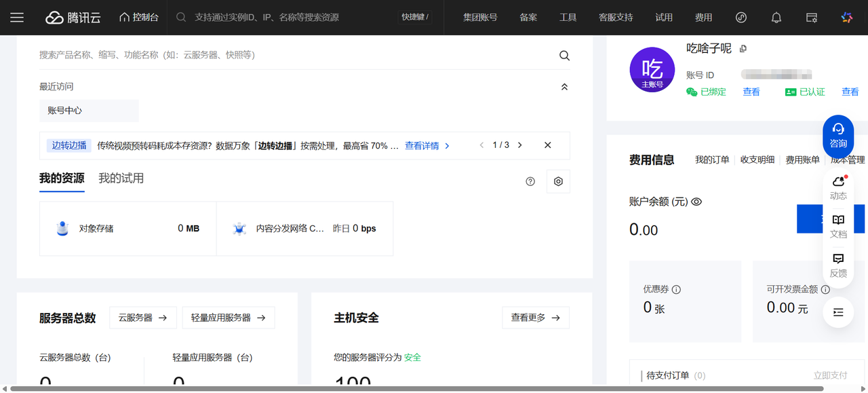The image size is (868, 393).
Task: Open the 备案 menu
Action: [528, 18]
